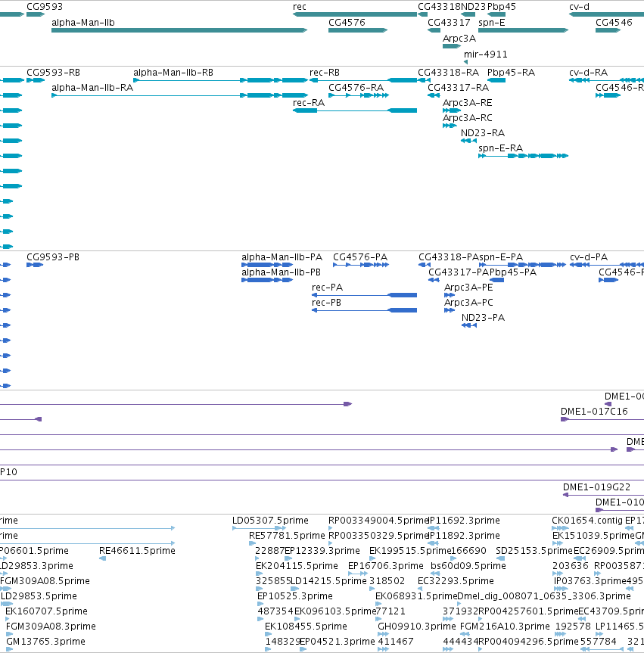Open the CG43318-RA transcript label
The height and width of the screenshot is (653, 644).
point(448,73)
